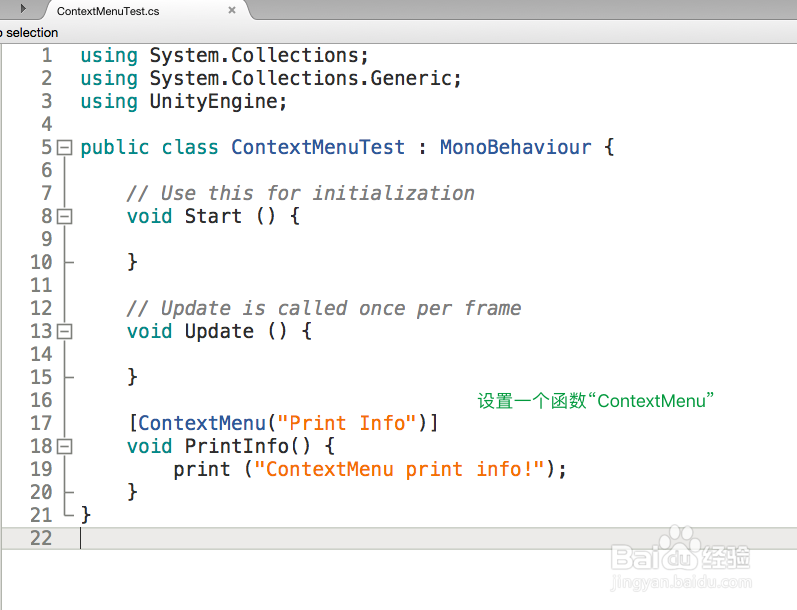This screenshot has width=797, height=610.
Task: Collapse the Start method fold marker
Action: [65, 217]
